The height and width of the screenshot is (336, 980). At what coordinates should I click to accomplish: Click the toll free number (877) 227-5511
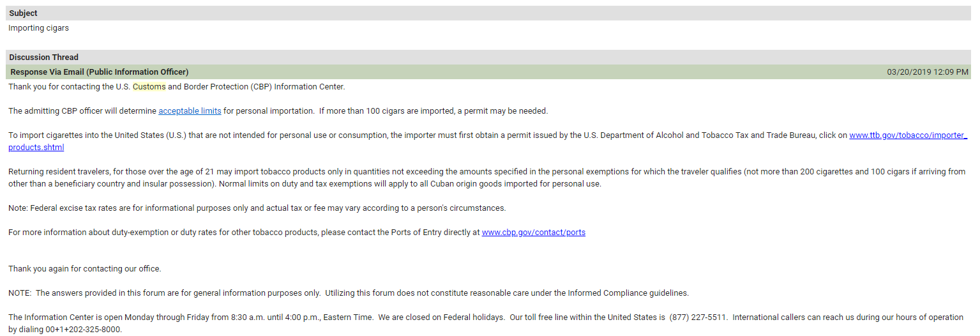(698, 317)
